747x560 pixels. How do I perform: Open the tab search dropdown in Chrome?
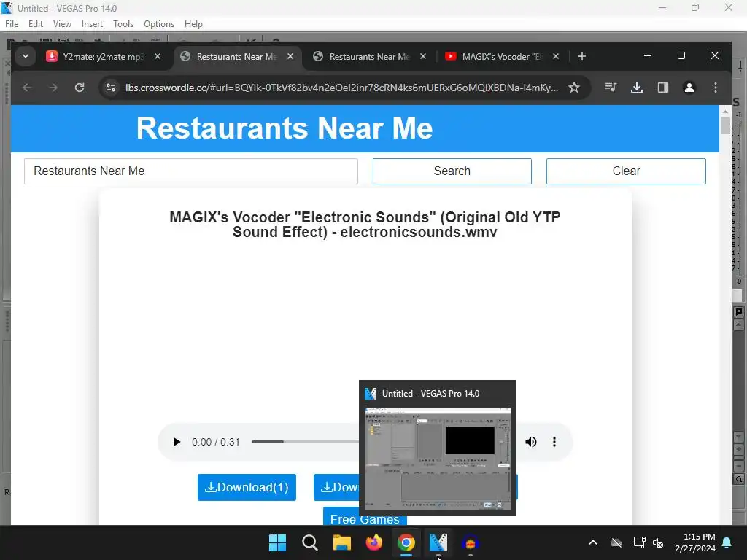(x=26, y=56)
